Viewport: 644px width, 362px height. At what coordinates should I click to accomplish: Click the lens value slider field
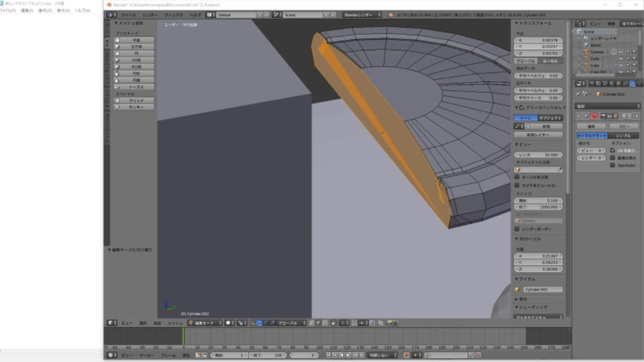(x=539, y=154)
